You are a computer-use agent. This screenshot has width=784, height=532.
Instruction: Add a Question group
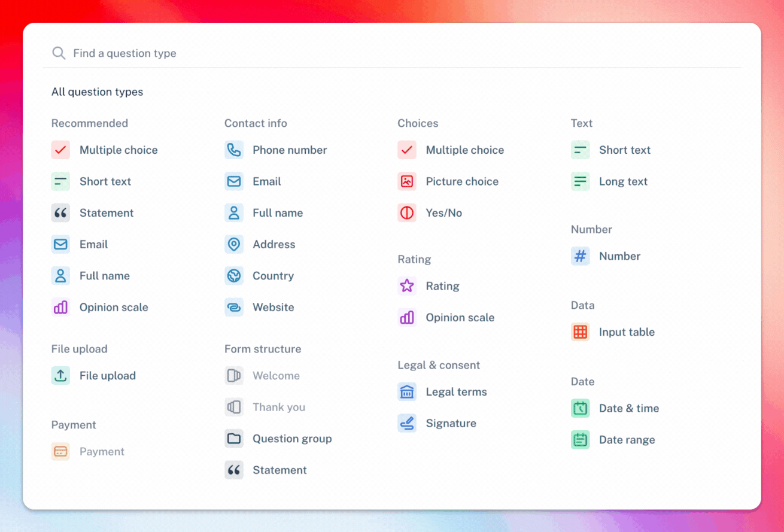tap(291, 439)
